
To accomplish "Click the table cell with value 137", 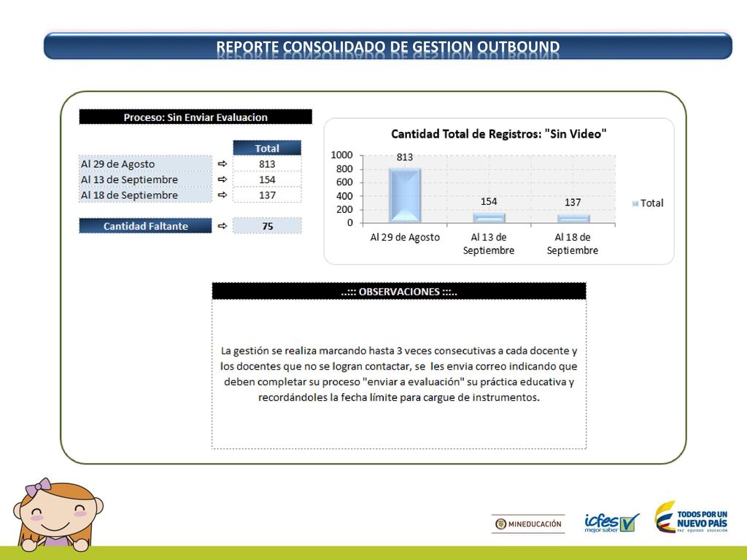I will [x=267, y=195].
